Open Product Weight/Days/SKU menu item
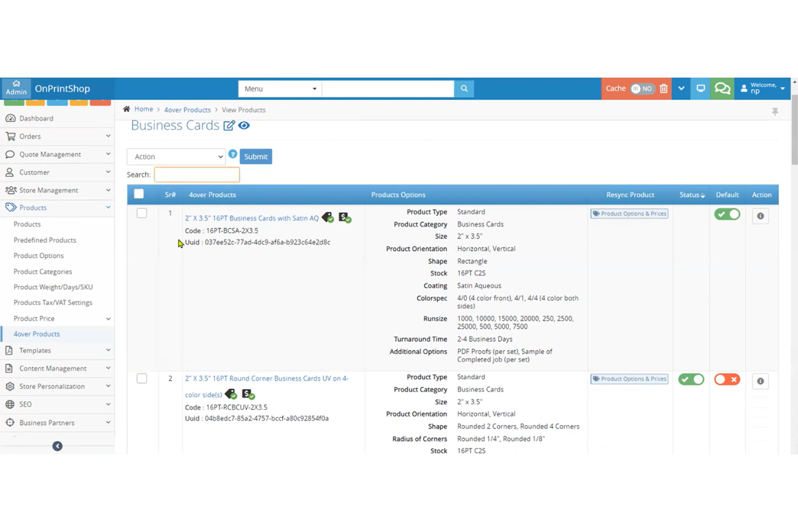798x532 pixels. point(53,287)
